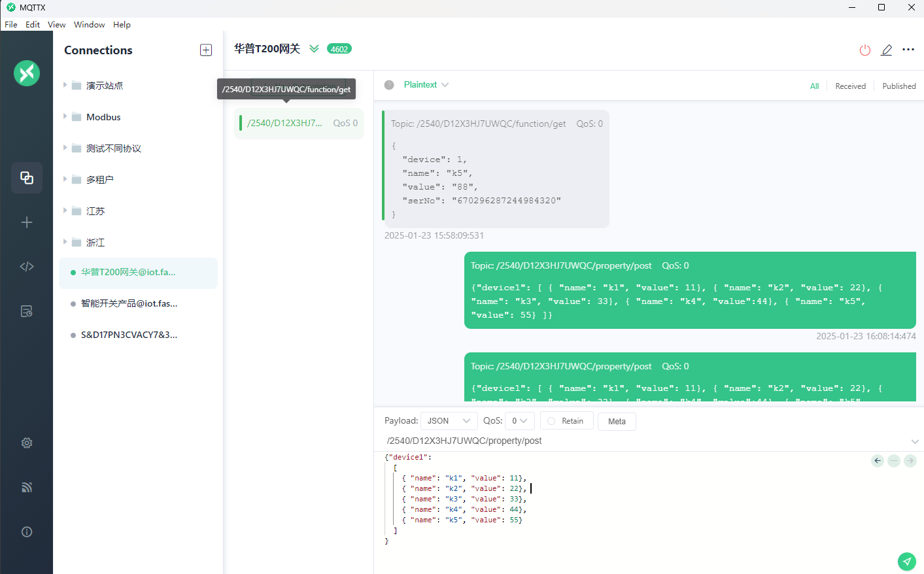Image resolution: width=924 pixels, height=574 pixels.
Task: Click the received function/get message bubble
Action: coord(496,169)
